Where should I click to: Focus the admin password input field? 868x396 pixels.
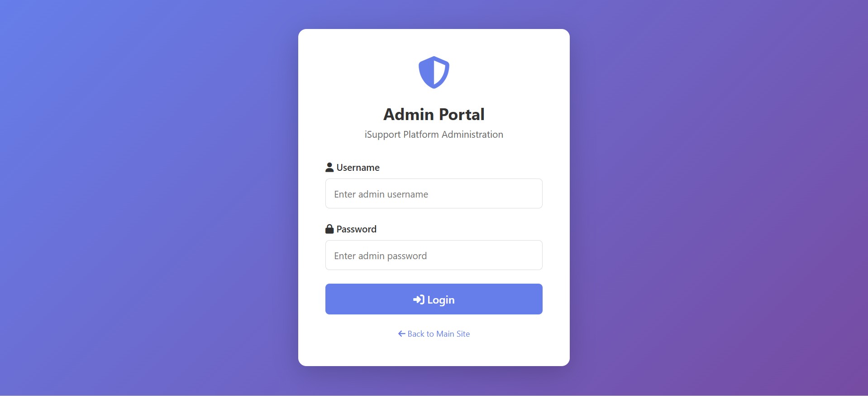pyautogui.click(x=434, y=255)
